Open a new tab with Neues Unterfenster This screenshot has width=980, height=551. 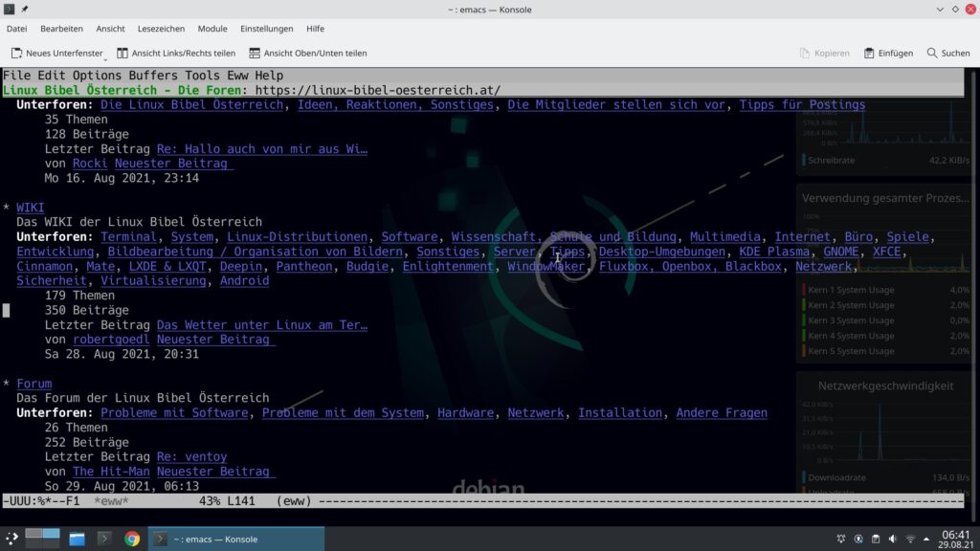[x=56, y=54]
